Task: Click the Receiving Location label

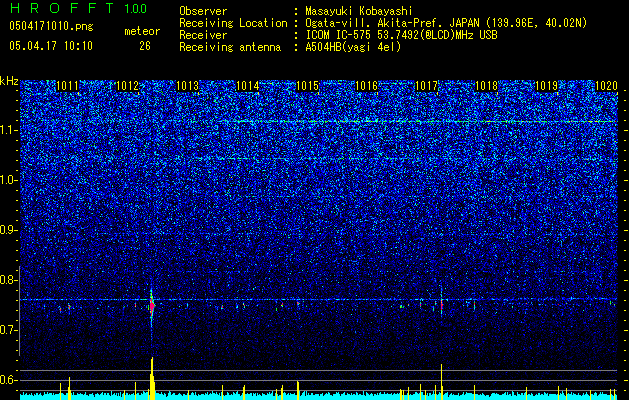Action: [x=233, y=23]
